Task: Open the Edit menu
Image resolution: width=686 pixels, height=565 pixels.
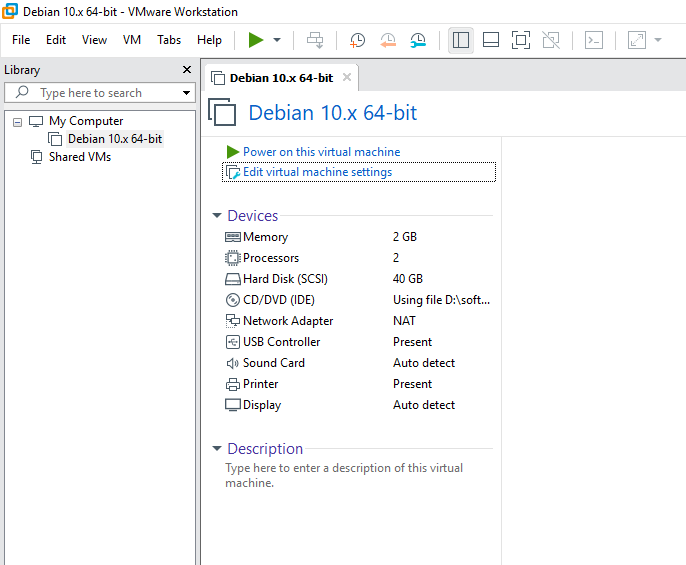Action: pos(56,40)
